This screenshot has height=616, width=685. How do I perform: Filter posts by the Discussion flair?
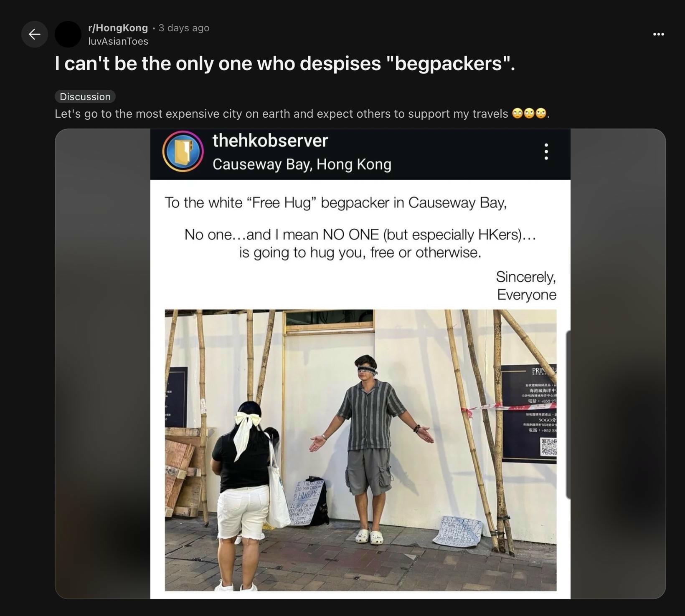tap(85, 96)
